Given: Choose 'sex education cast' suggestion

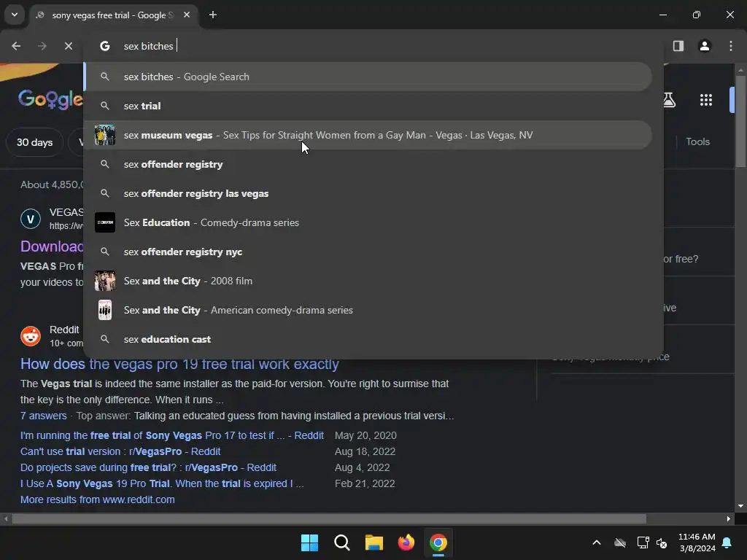Looking at the screenshot, I should (x=368, y=339).
